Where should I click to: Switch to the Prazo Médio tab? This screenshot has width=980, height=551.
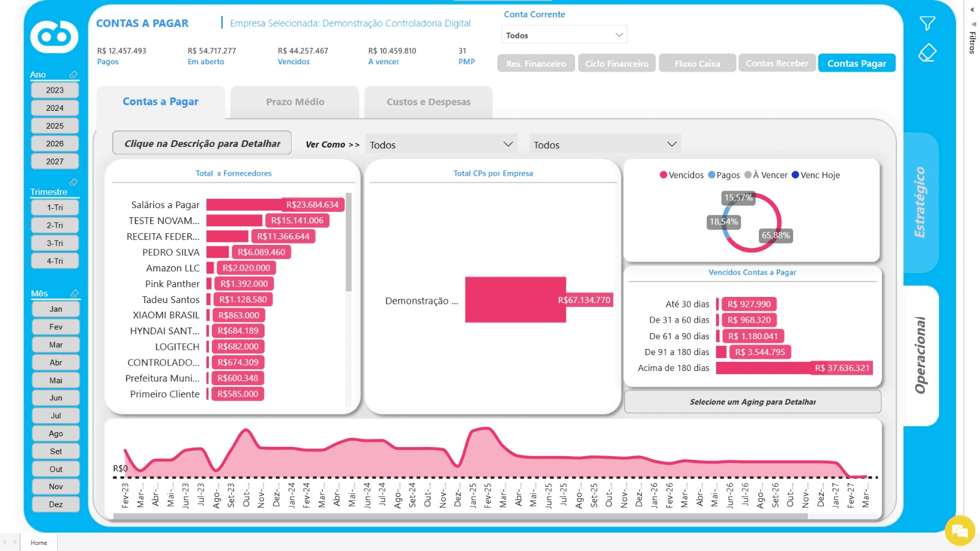coord(295,102)
